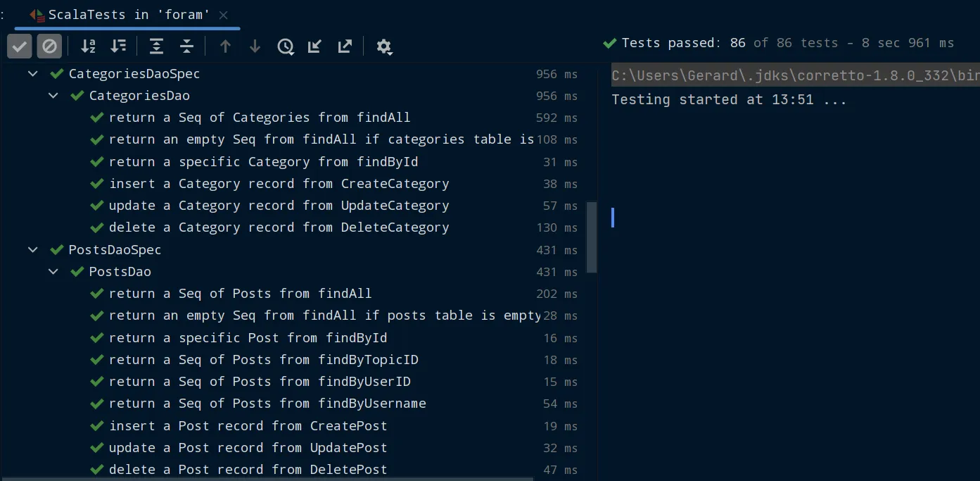
Task: Toggle the Show Ignored tests button
Action: click(x=49, y=46)
